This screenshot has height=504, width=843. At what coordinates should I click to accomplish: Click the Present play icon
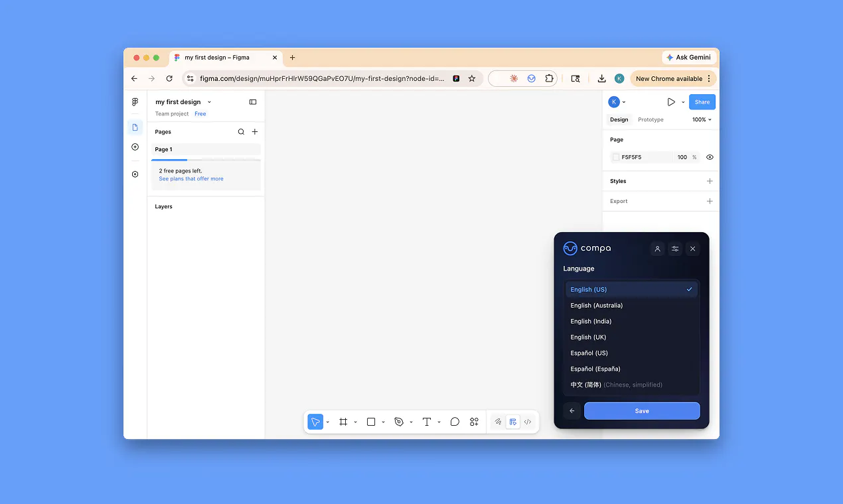671,102
